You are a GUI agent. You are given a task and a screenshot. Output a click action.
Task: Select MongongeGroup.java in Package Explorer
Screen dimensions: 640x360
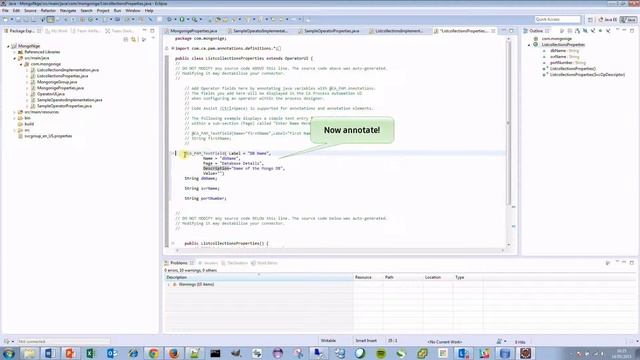57,82
